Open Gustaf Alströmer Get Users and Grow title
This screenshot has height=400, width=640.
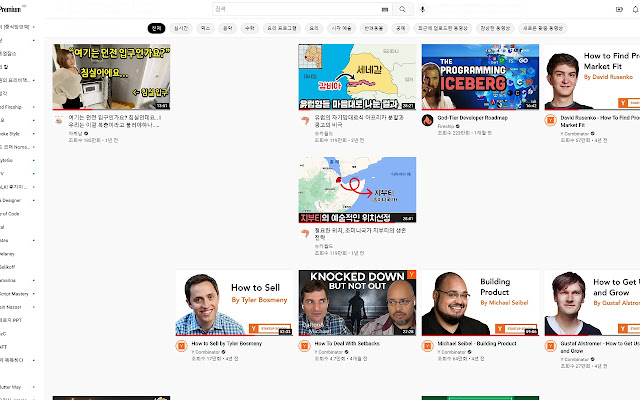(600, 347)
